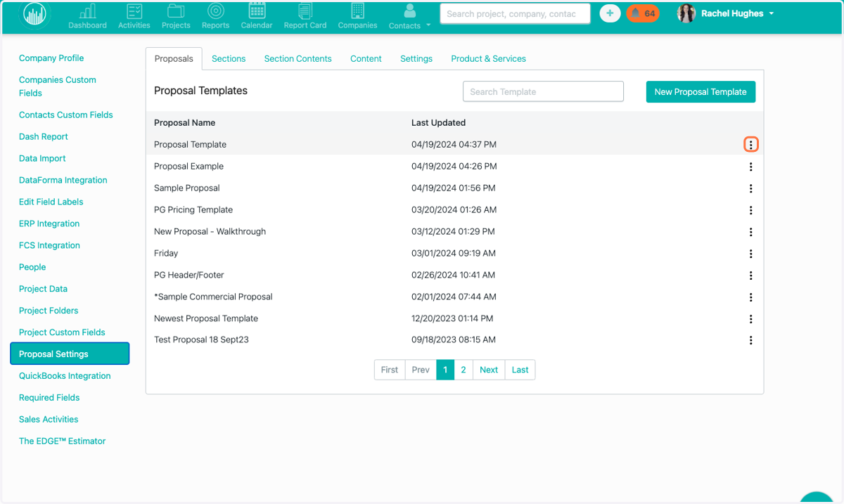Screen dimensions: 844x504
Task: Click Rachel Hughes profile avatar
Action: pyautogui.click(x=686, y=13)
